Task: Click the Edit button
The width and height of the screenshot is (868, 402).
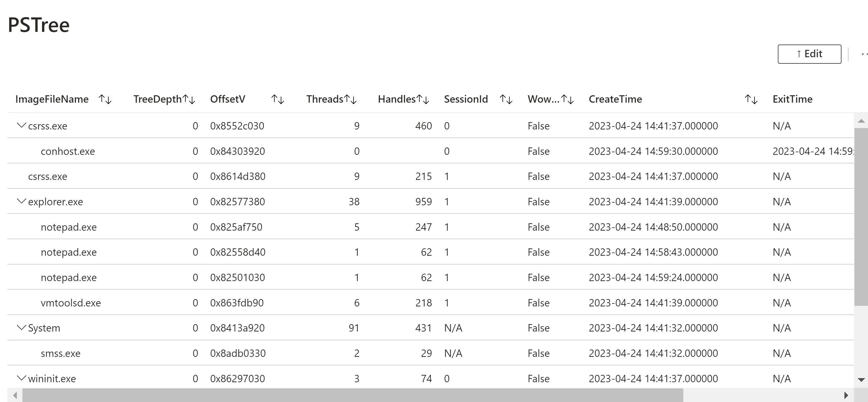Action: (809, 54)
